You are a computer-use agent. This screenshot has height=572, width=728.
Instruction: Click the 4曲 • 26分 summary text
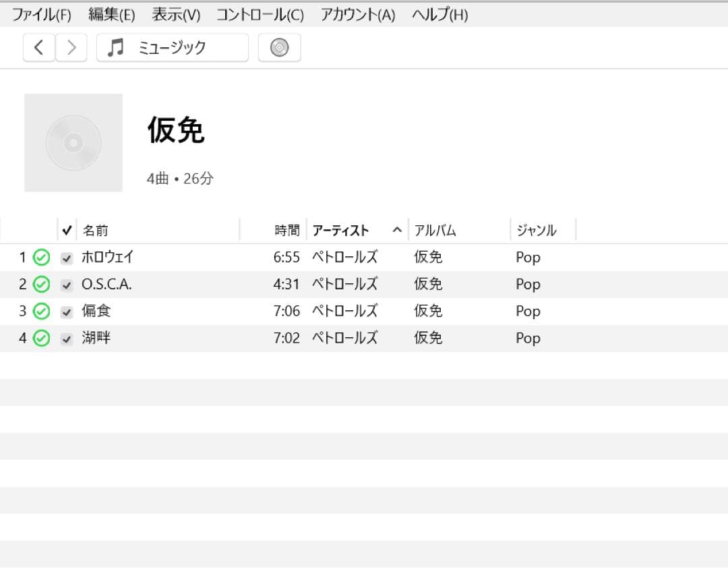click(180, 179)
